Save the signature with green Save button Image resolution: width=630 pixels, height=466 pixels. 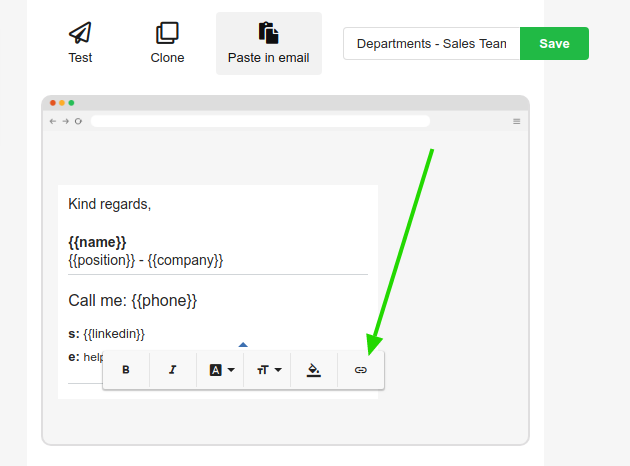(554, 43)
